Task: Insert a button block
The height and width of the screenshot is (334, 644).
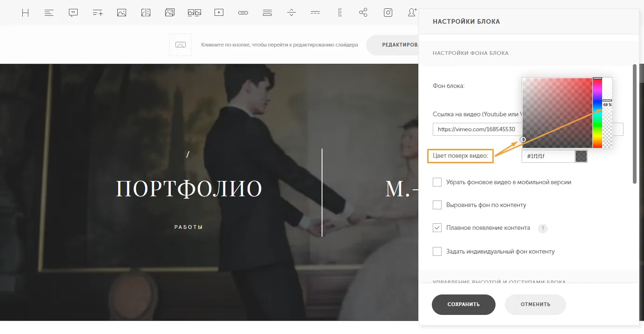Action: (x=243, y=13)
